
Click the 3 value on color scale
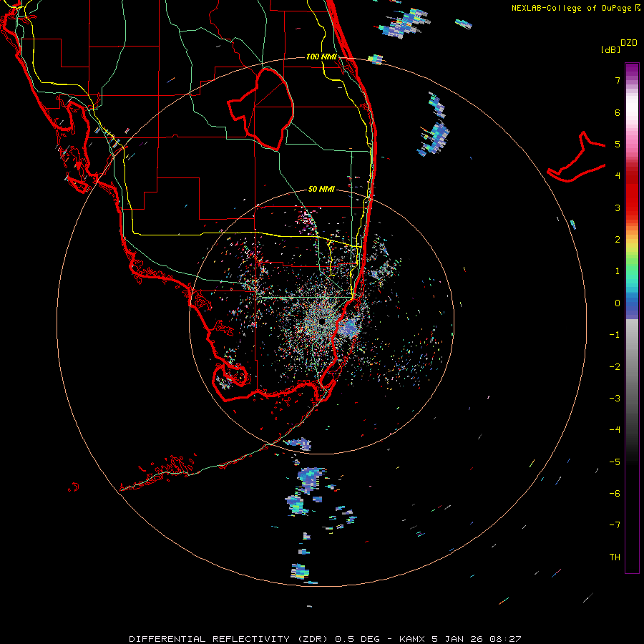pyautogui.click(x=617, y=208)
